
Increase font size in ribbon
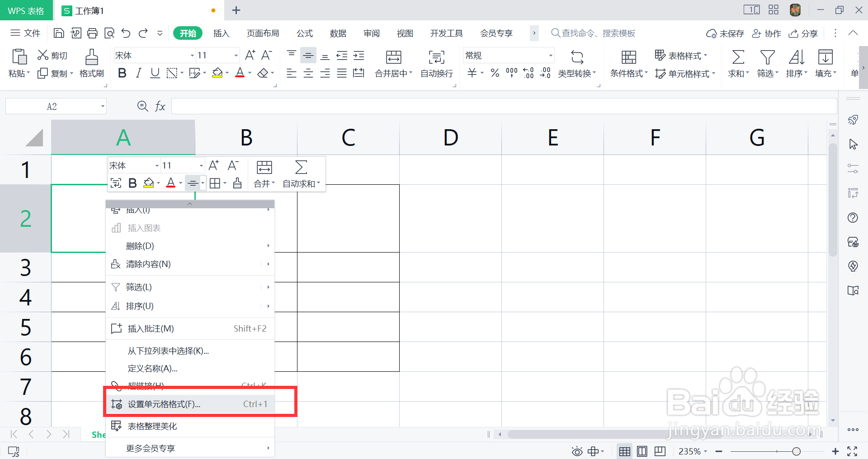(250, 55)
